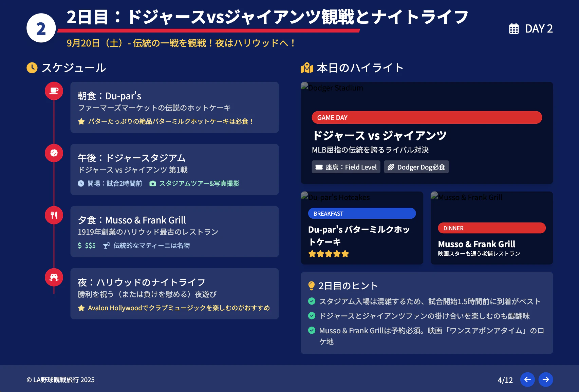Click the star icon in Du-par's tip
579x392 pixels.
(81, 121)
